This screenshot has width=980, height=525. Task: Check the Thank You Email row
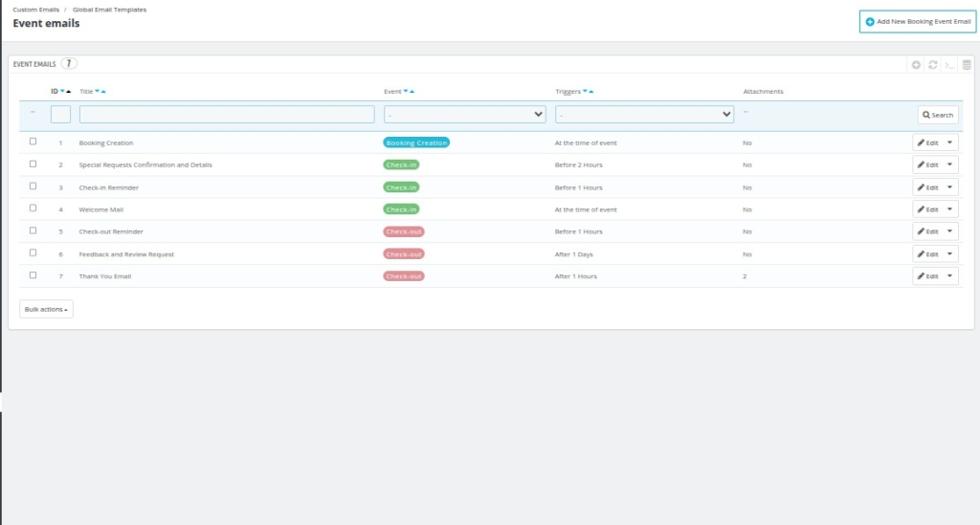(33, 275)
